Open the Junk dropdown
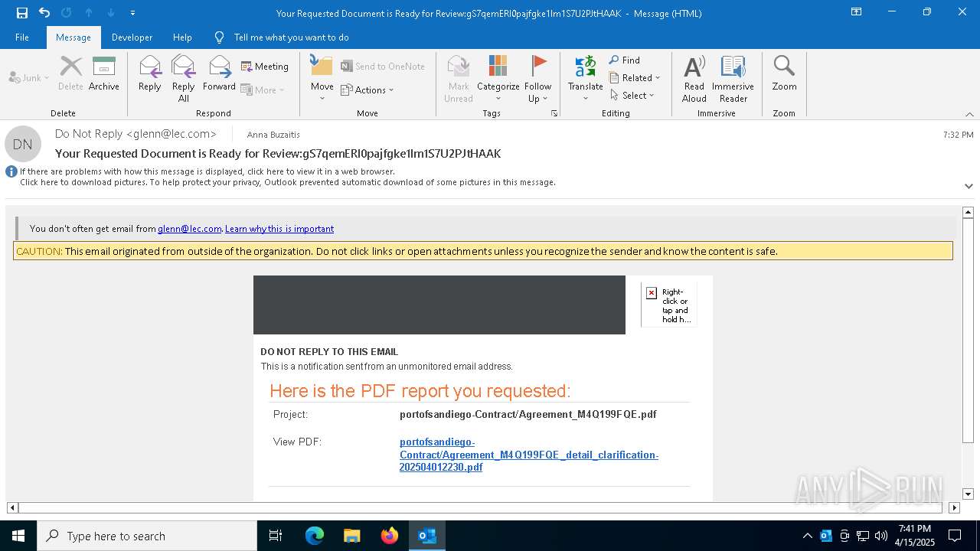Viewport: 980px width, 551px height. [29, 77]
